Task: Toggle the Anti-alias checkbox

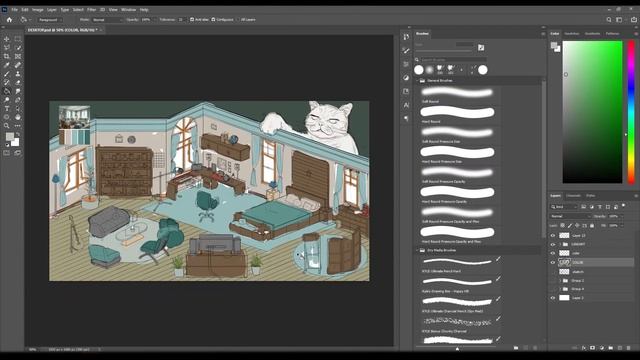Action: 192,20
